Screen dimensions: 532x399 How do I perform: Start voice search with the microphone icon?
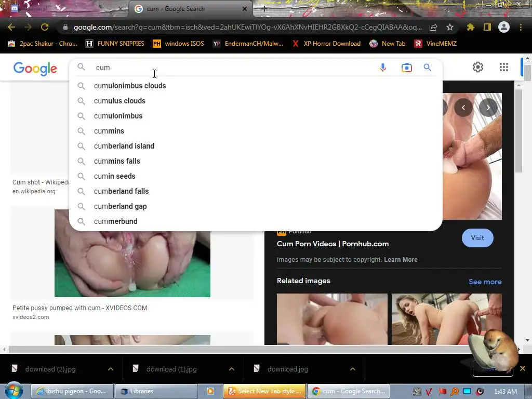click(383, 68)
